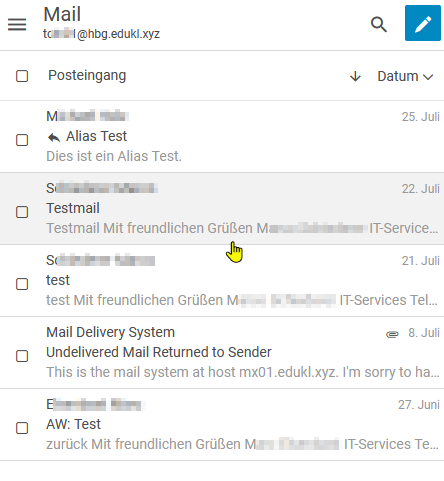444x481 pixels.
Task: Check the Alias Test message checkbox
Action: click(22, 140)
